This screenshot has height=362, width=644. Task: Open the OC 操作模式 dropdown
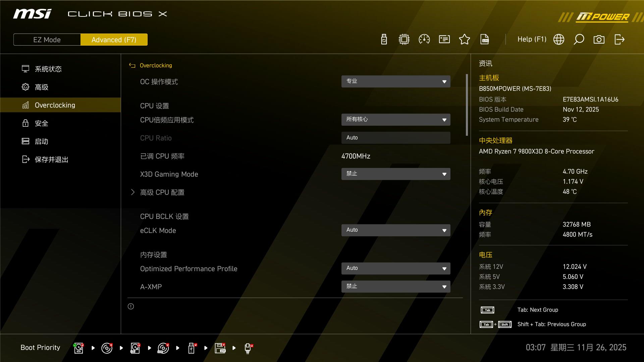[395, 81]
